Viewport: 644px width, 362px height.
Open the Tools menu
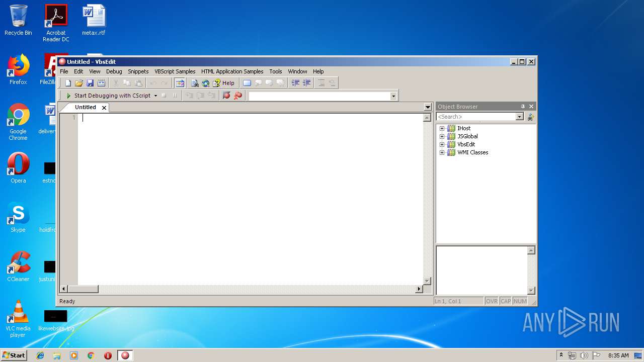tap(275, 71)
